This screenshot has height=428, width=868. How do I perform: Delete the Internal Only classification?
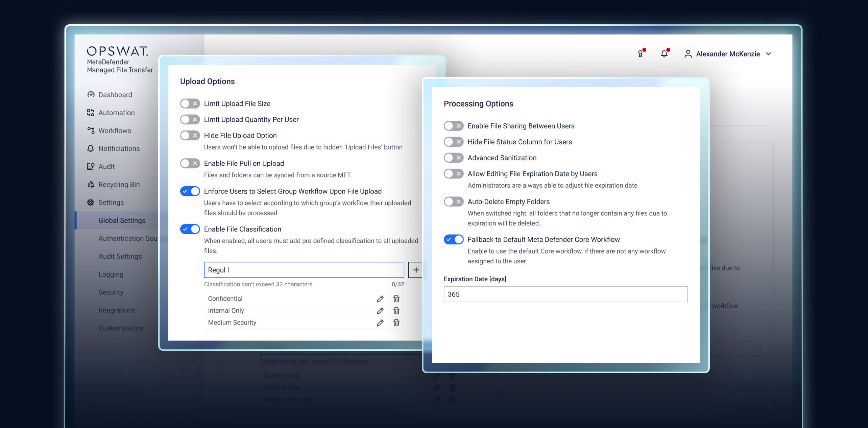click(396, 311)
